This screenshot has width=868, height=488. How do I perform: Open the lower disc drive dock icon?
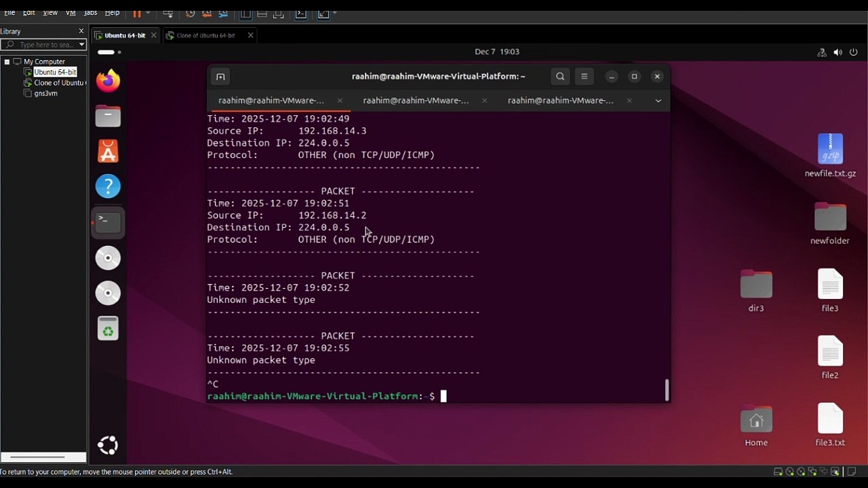[x=108, y=293]
